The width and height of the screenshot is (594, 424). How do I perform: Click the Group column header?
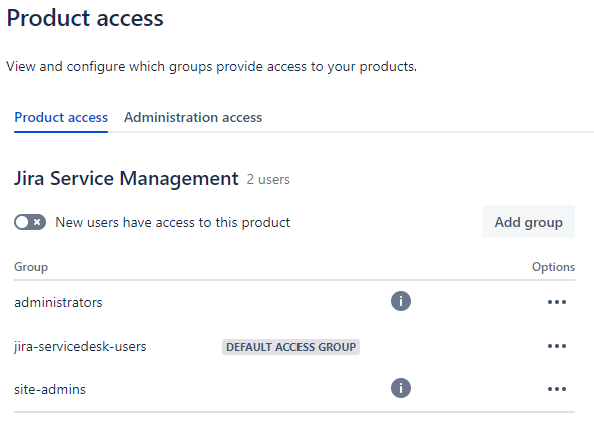31,267
